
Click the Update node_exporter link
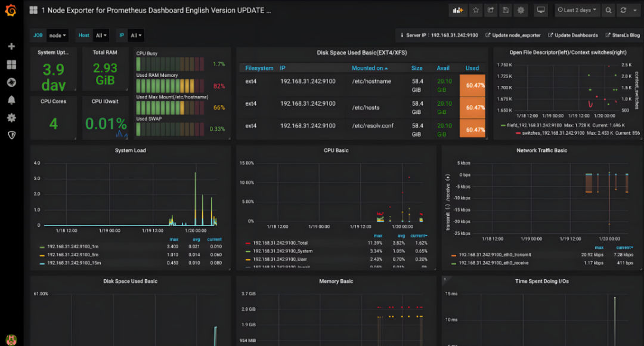[513, 35]
